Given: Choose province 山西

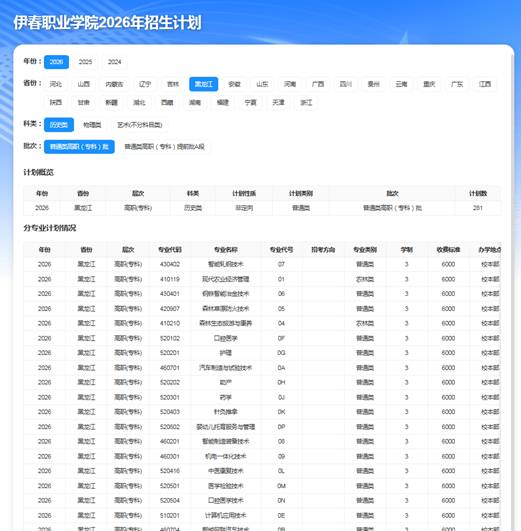Looking at the screenshot, I should tap(84, 84).
